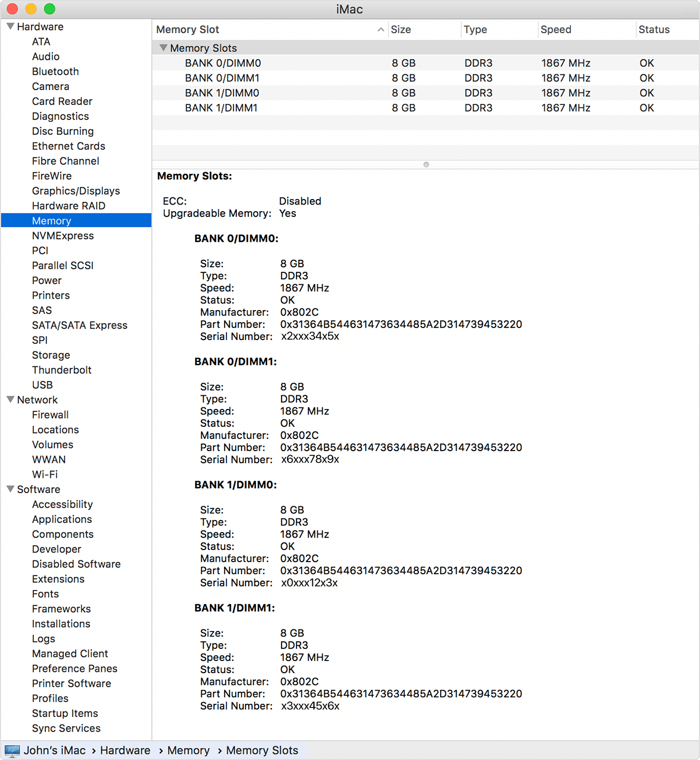Collapse the Hardware section triangle

coord(10,26)
